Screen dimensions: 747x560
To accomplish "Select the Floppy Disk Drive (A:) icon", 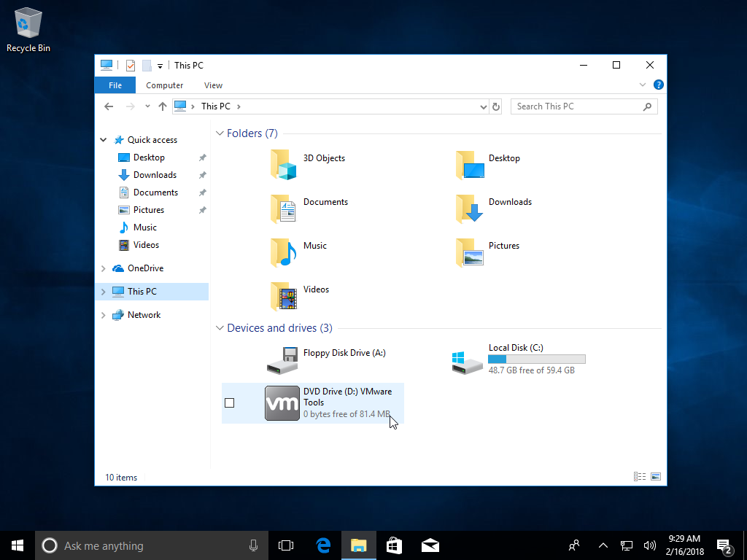I will pos(282,360).
